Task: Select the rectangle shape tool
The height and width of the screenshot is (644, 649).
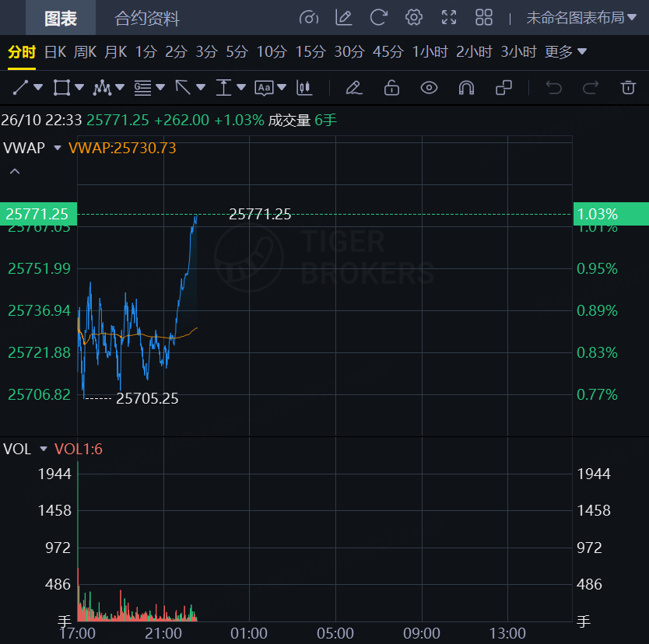Action: coord(61,88)
